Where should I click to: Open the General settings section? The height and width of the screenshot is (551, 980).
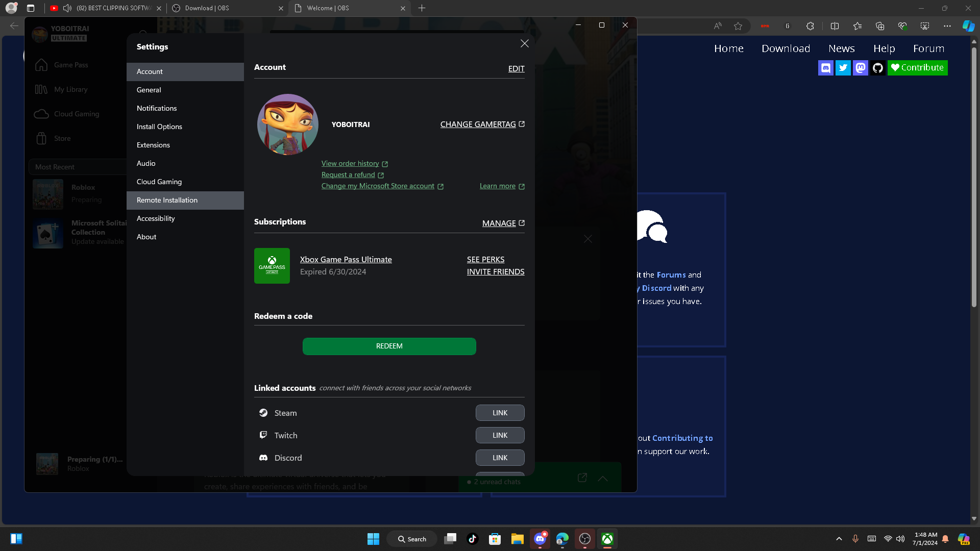point(185,90)
